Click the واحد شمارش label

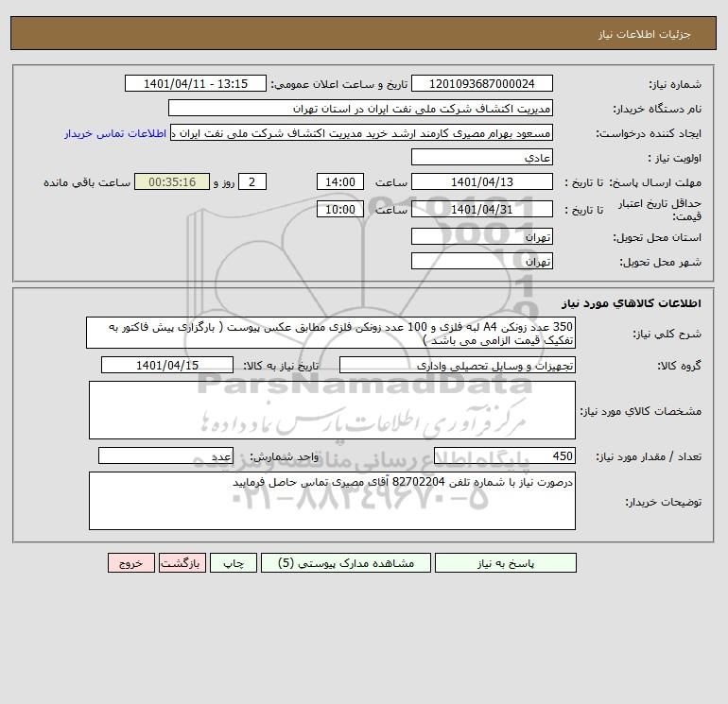coord(285,456)
